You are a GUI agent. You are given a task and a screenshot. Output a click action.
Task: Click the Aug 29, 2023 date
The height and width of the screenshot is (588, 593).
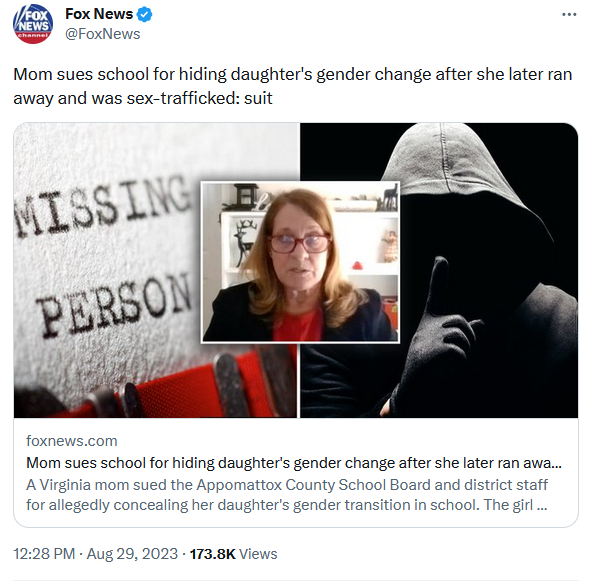click(132, 554)
